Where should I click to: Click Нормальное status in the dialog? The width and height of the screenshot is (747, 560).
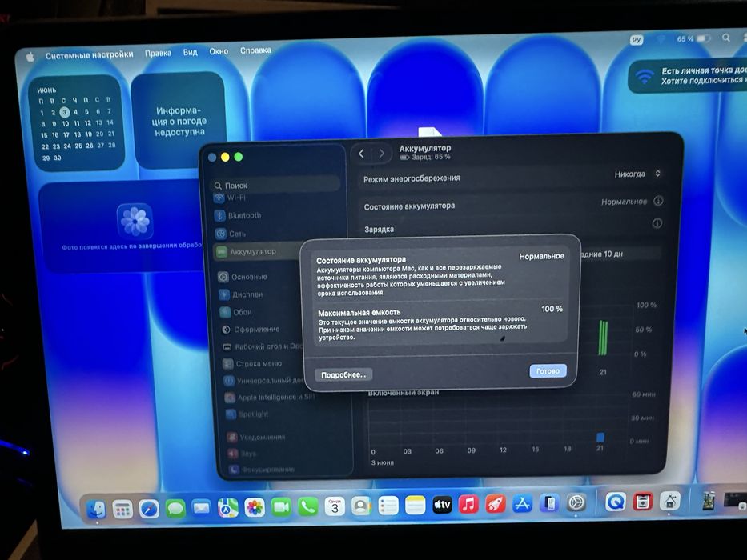click(542, 256)
